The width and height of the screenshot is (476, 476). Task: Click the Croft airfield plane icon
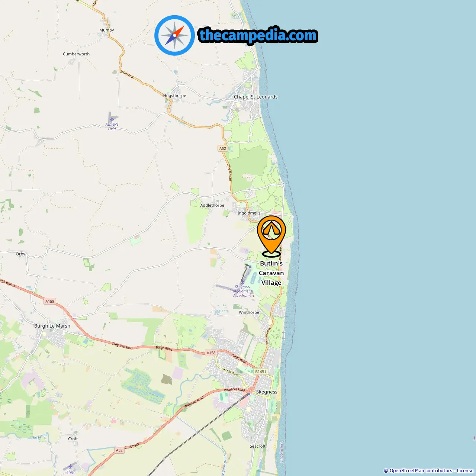pos(70,466)
